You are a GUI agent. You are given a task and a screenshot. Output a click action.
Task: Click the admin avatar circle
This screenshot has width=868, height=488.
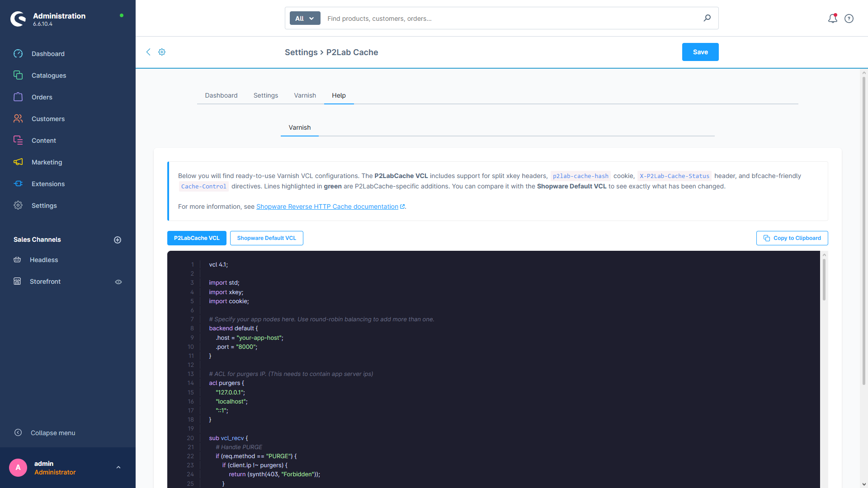coord(18,468)
